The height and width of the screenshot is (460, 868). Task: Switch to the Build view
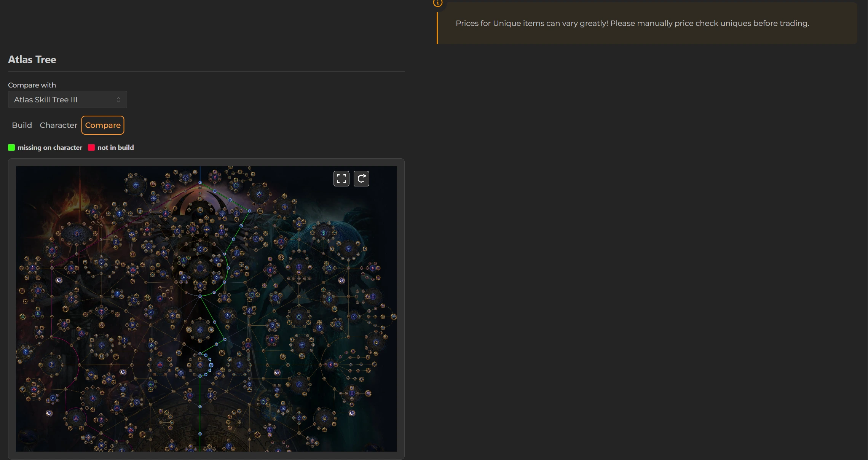point(22,125)
